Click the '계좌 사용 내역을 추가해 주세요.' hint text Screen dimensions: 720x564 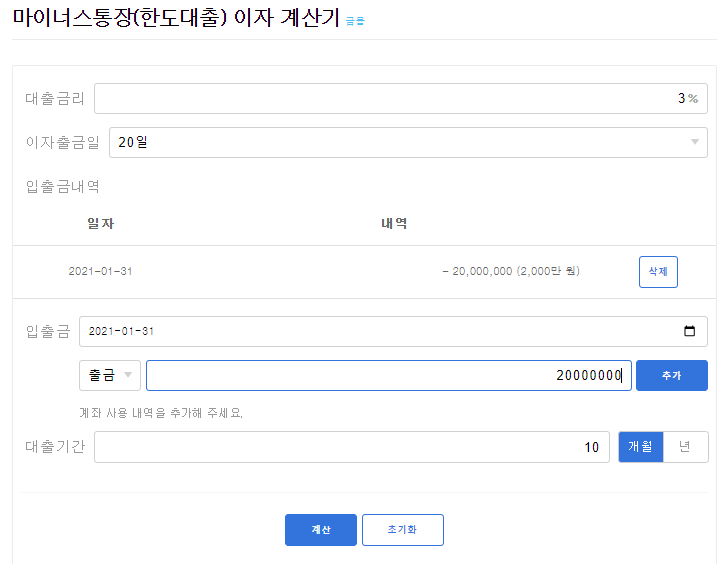pyautogui.click(x=161, y=413)
